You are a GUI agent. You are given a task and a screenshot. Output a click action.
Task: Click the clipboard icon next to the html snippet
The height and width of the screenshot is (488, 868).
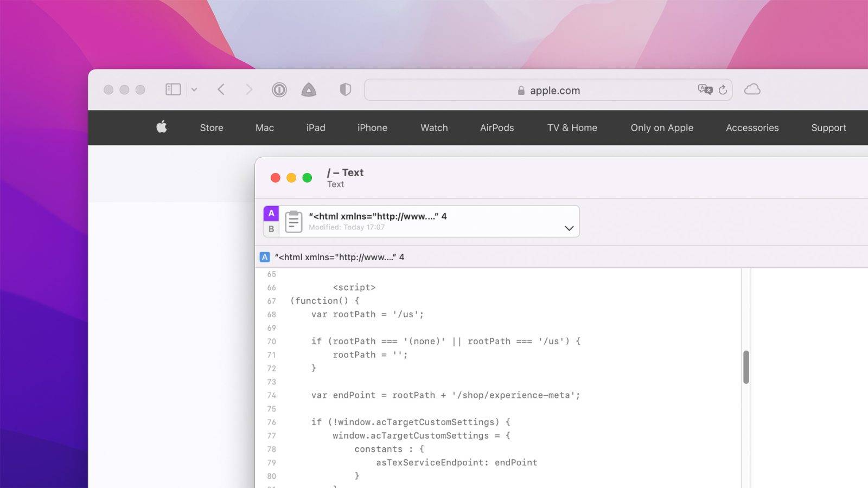[293, 221]
